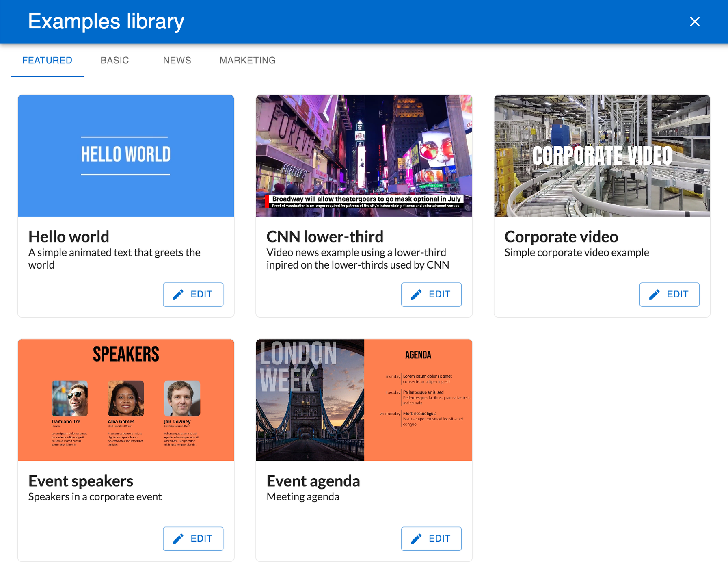728x585 pixels.
Task: Close the Examples library dialog
Action: 694,22
